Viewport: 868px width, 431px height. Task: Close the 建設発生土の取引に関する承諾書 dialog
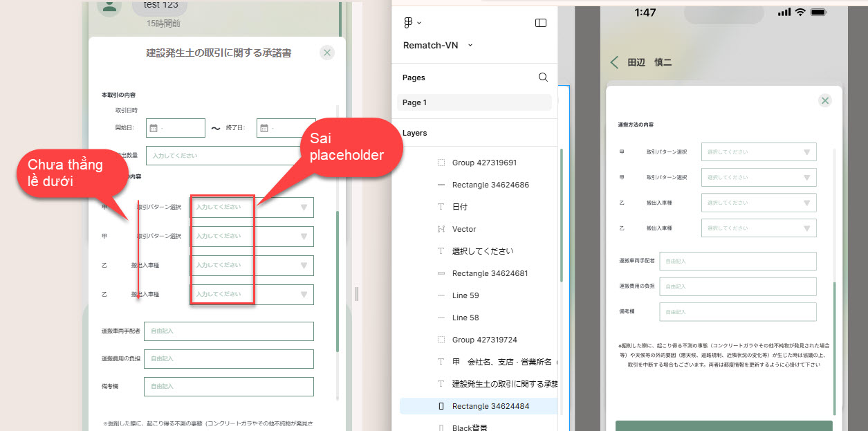click(327, 53)
